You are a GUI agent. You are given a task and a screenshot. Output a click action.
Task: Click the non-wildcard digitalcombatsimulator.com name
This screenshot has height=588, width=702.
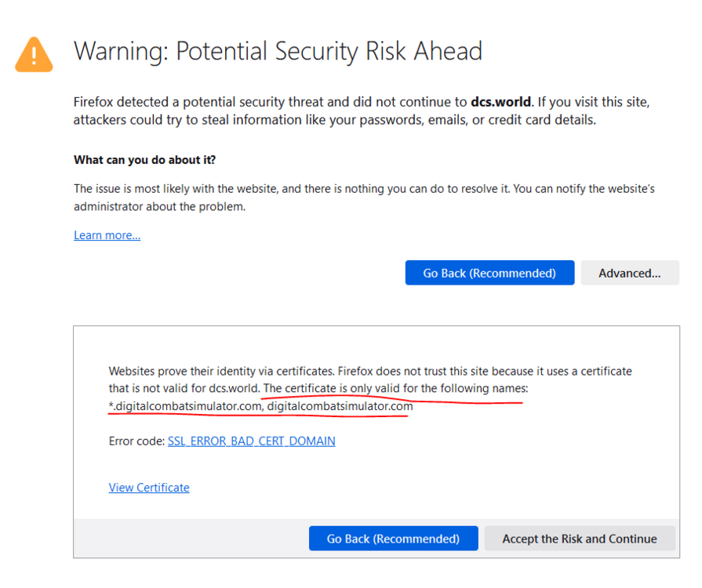(x=340, y=407)
